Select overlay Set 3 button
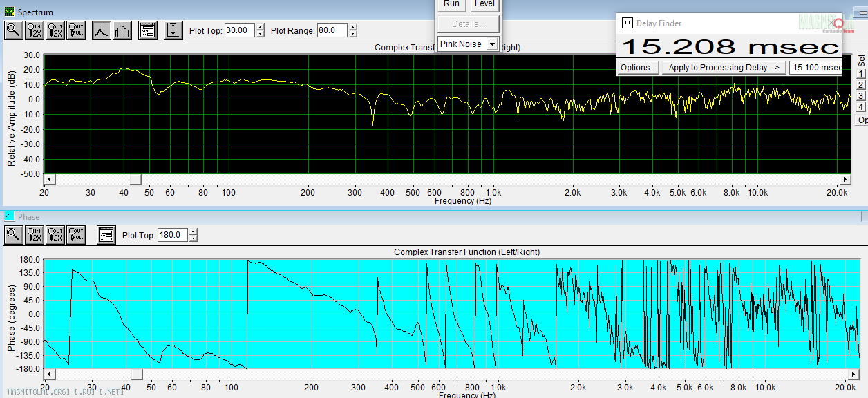The width and height of the screenshot is (868, 398). [861, 96]
